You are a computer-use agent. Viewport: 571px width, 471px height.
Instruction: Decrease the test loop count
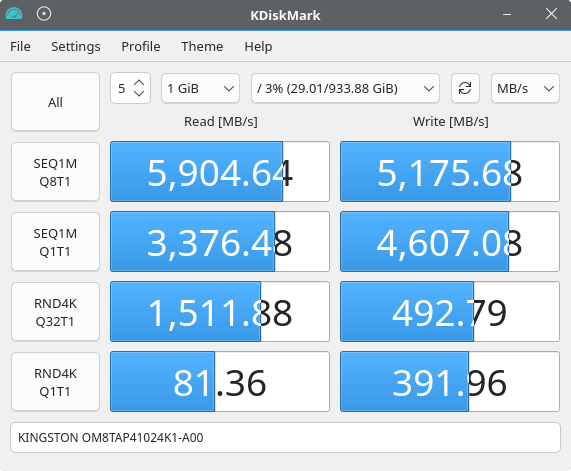click(x=139, y=94)
